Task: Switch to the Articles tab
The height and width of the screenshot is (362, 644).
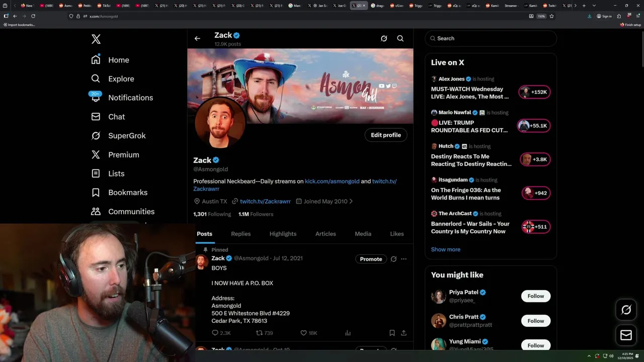Action: 326,234
